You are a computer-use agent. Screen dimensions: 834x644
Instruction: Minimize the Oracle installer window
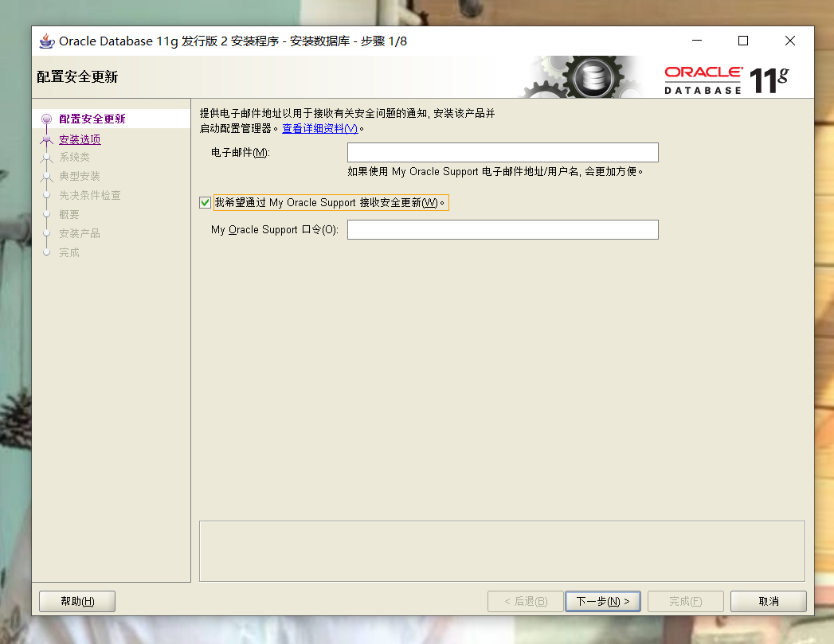pos(697,41)
